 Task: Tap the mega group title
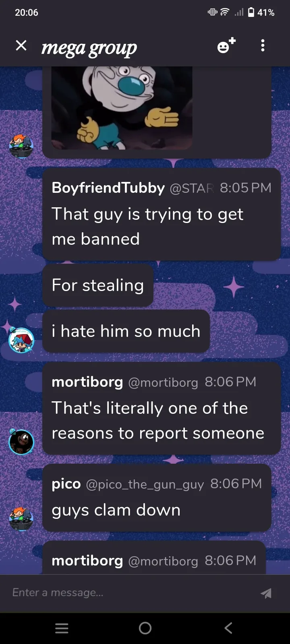click(x=89, y=48)
